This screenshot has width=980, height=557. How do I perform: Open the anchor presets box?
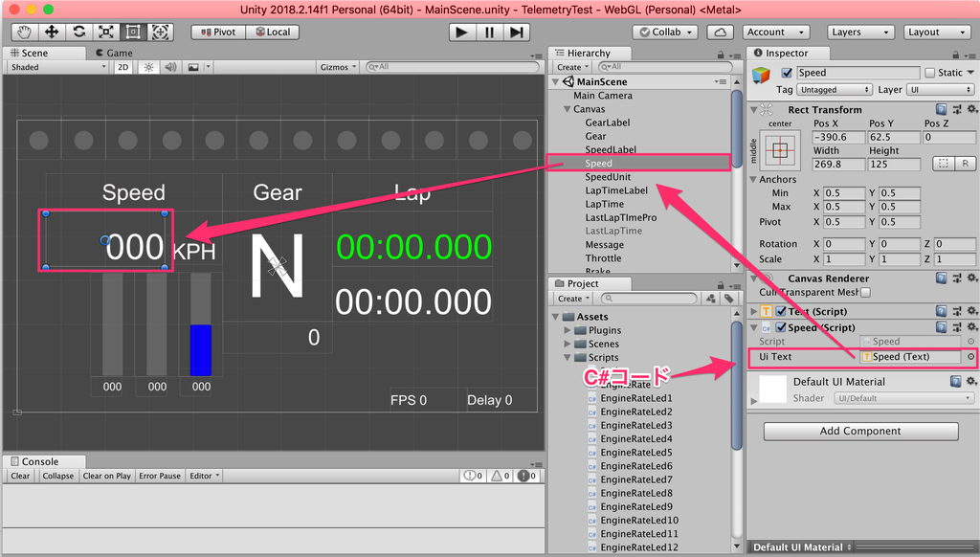[779, 149]
